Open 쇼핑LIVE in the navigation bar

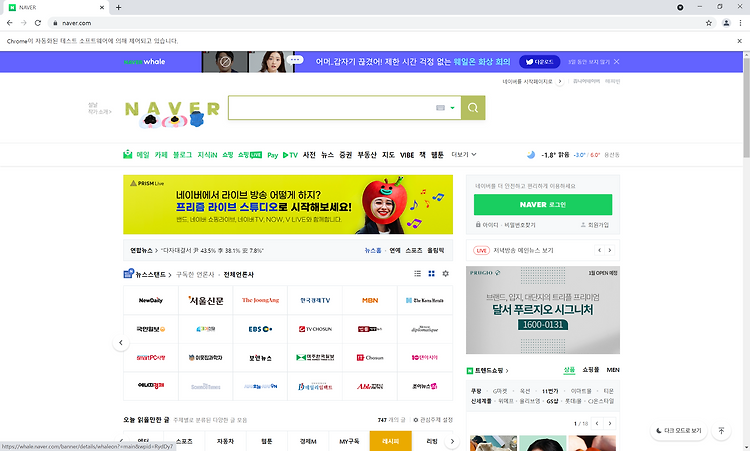(x=250, y=155)
